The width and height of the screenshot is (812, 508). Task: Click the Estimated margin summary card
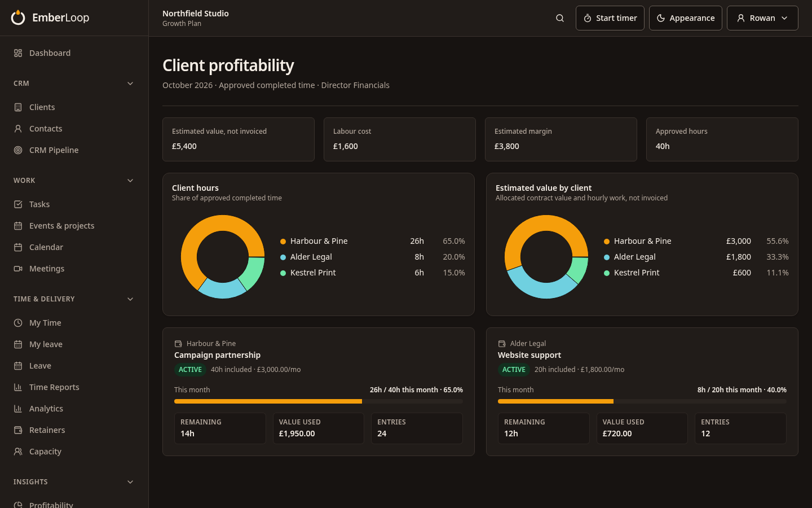pos(561,139)
